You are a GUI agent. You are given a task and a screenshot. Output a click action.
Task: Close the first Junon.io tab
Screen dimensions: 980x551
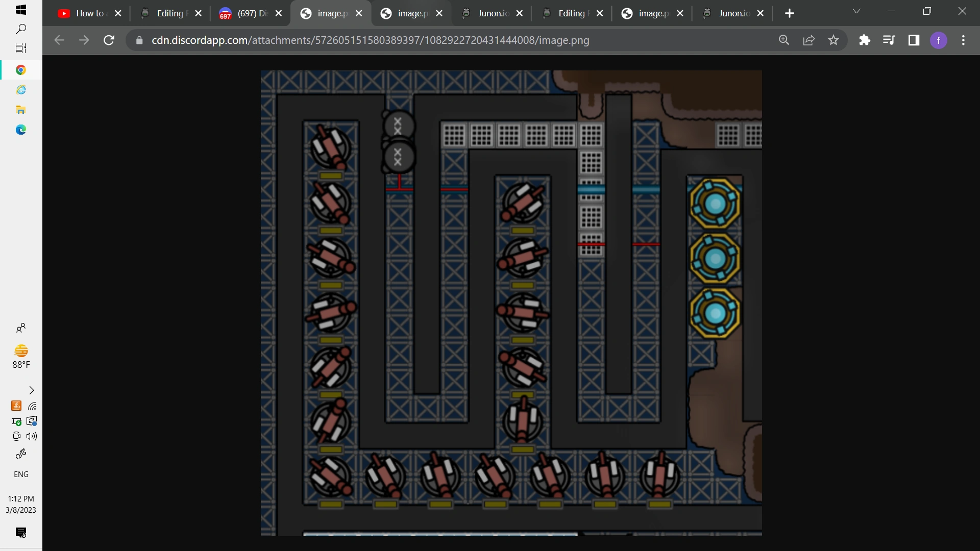click(520, 13)
